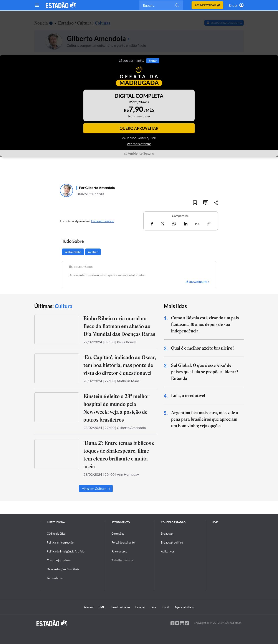Share the article via WhatsApp
278x644 pixels.
[174, 224]
